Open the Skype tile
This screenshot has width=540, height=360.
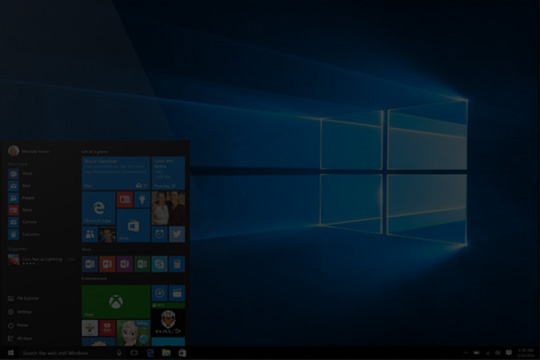click(159, 264)
